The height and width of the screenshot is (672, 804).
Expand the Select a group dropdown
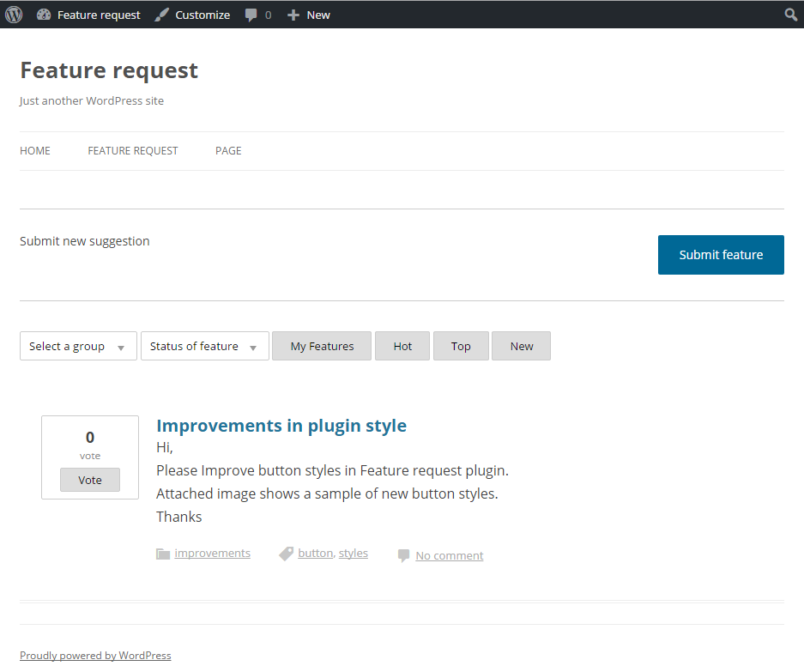click(78, 346)
